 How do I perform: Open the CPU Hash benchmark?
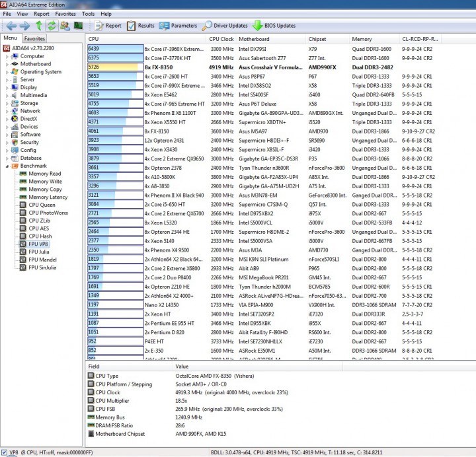40,236
